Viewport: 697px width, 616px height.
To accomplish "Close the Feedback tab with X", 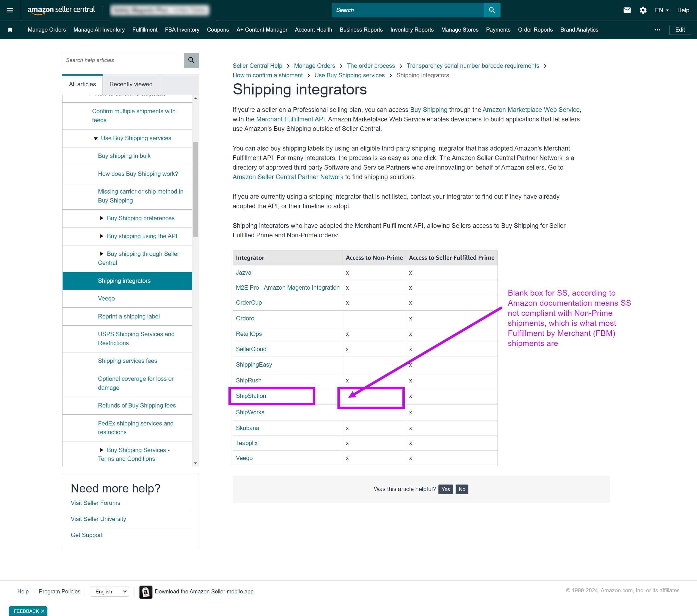I will pos(43,611).
